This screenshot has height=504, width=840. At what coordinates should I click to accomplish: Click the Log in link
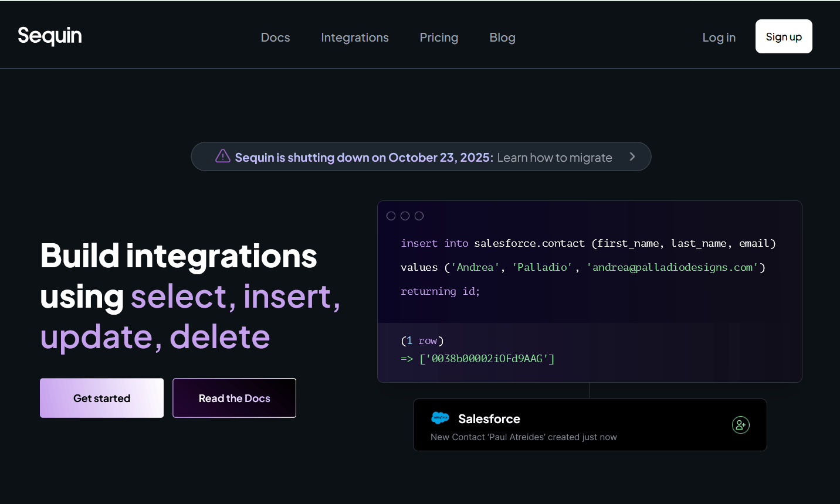point(719,38)
